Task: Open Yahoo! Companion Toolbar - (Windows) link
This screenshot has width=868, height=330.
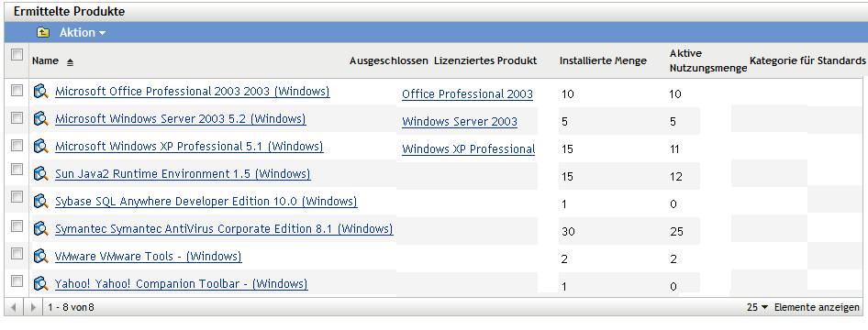Action: [182, 284]
